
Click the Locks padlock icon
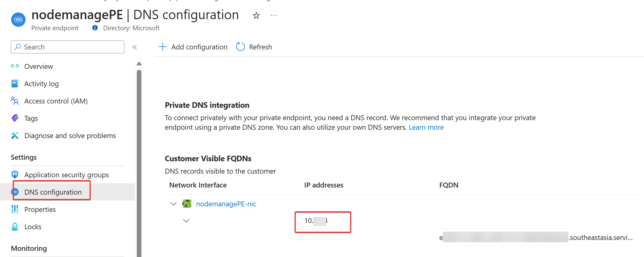tap(15, 226)
